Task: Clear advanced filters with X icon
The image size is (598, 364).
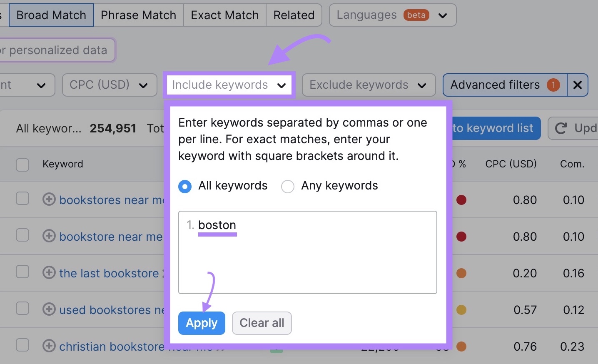Action: tap(578, 85)
